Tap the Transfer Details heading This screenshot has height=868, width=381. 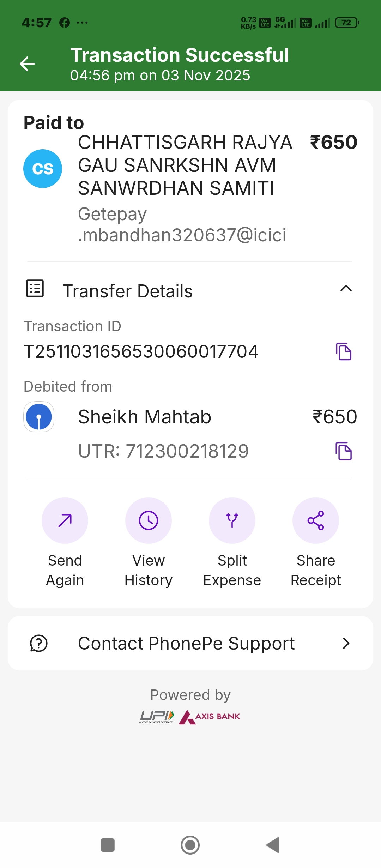click(128, 291)
